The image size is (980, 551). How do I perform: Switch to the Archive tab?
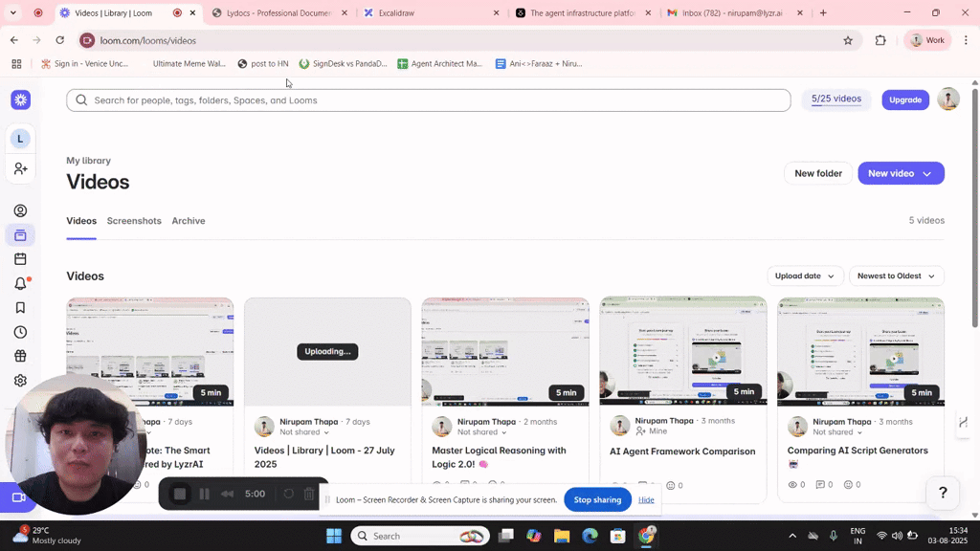coord(189,221)
